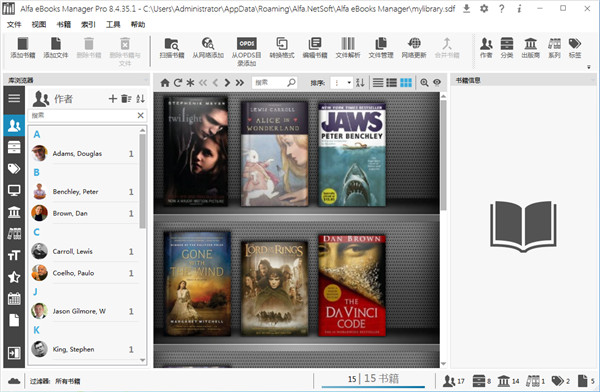Screen dimensions: 600x392
Task: Select the series books icon in sidebar
Action: tap(14, 233)
